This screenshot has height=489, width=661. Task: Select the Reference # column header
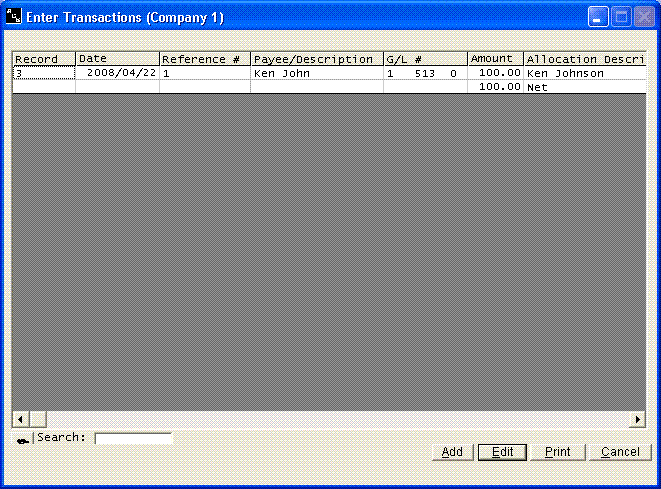pyautogui.click(x=204, y=59)
